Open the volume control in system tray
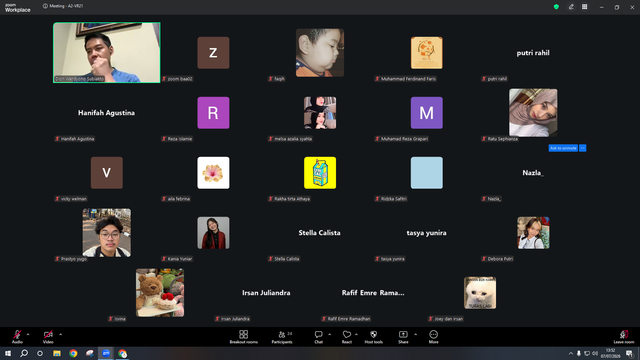Viewport: 640px width, 360px height. pos(595,353)
